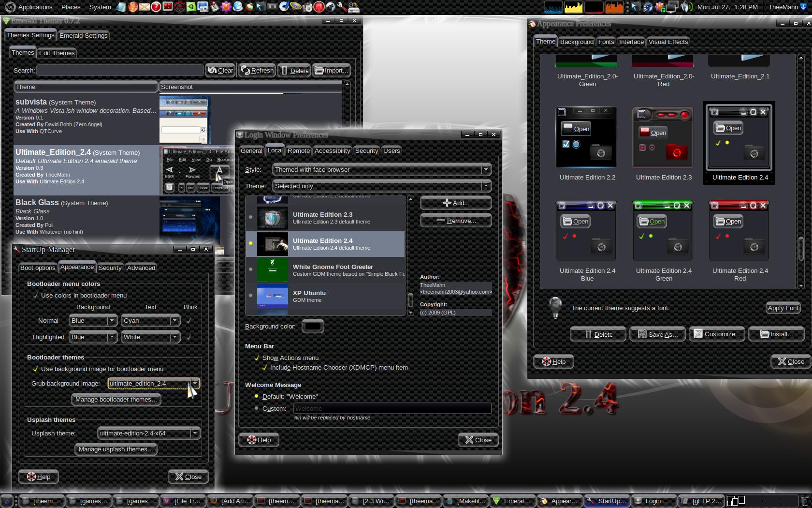Click the notepad launcher beside System menu
This screenshot has width=812, height=508.
[x=121, y=7]
